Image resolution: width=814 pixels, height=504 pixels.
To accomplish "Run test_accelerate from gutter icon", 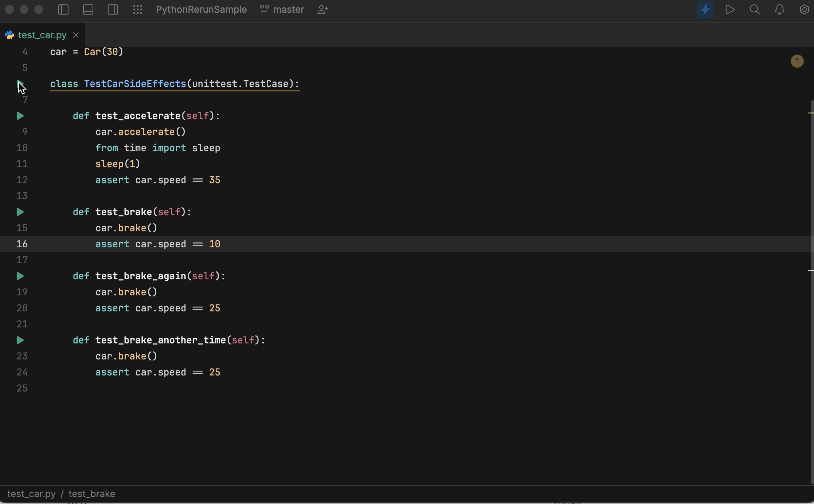I will pos(20,116).
